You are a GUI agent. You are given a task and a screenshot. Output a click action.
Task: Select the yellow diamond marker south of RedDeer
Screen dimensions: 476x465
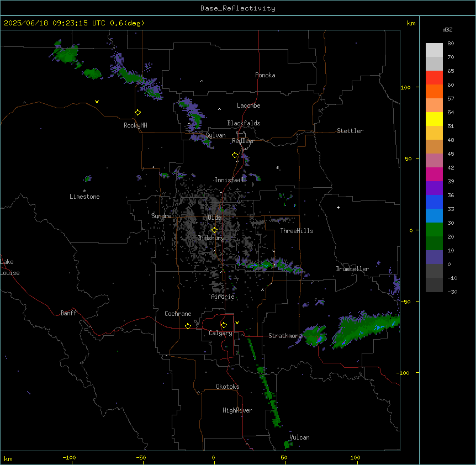click(x=235, y=155)
